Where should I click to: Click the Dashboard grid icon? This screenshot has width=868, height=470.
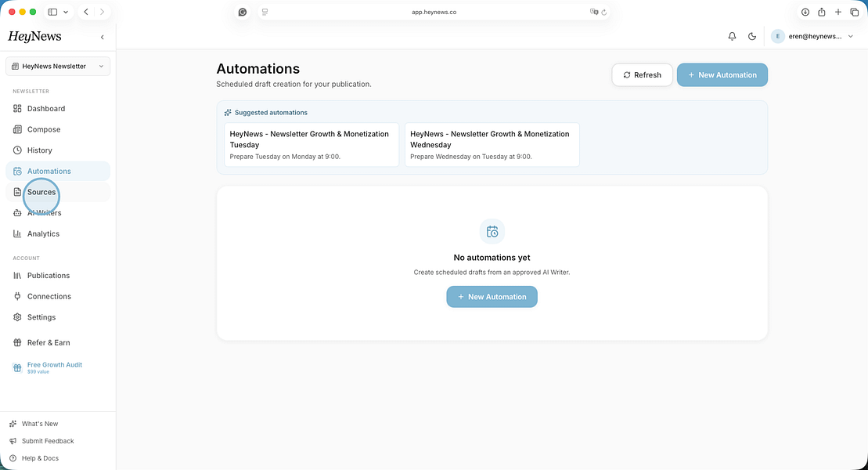[x=17, y=109]
